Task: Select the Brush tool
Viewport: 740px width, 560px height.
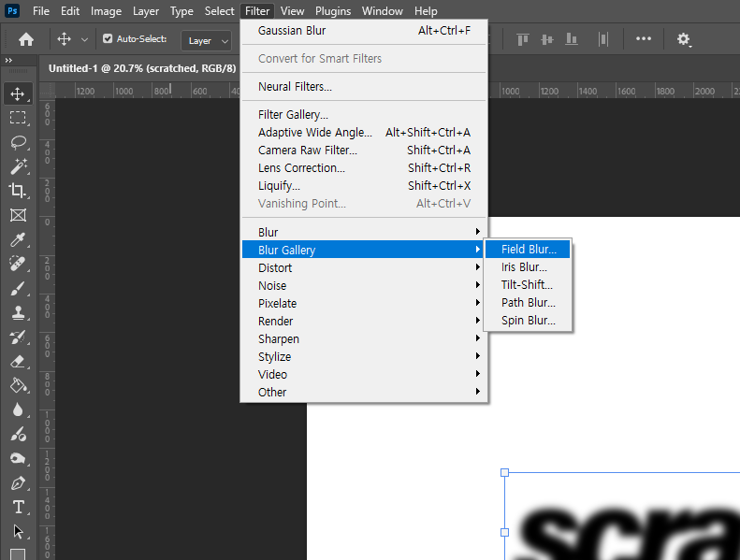Action: point(18,288)
